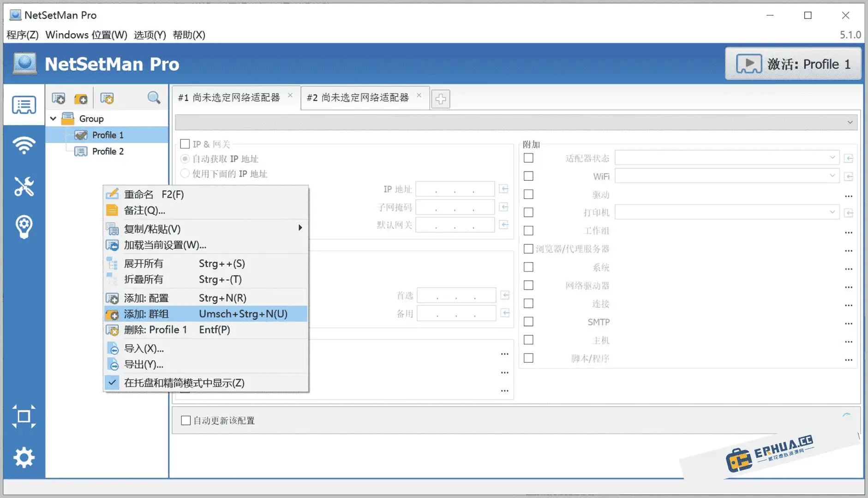Click add group toolbar icon
The width and height of the screenshot is (868, 498).
click(x=81, y=98)
